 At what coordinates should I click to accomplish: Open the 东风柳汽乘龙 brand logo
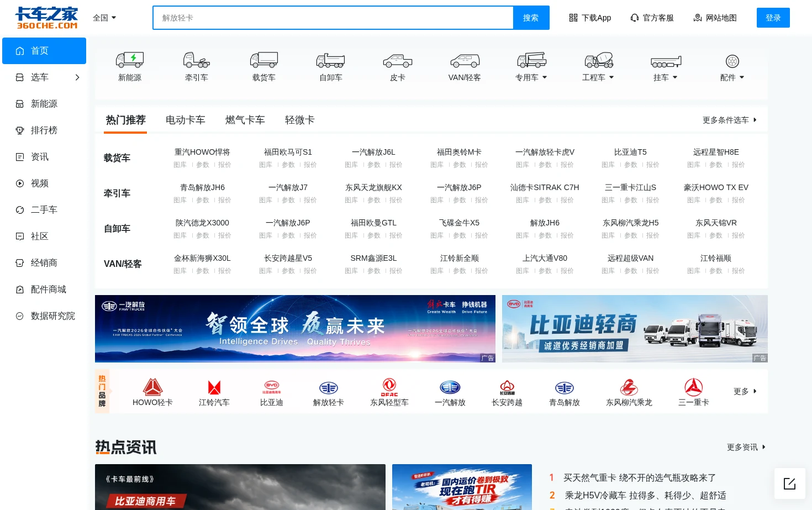(x=629, y=387)
